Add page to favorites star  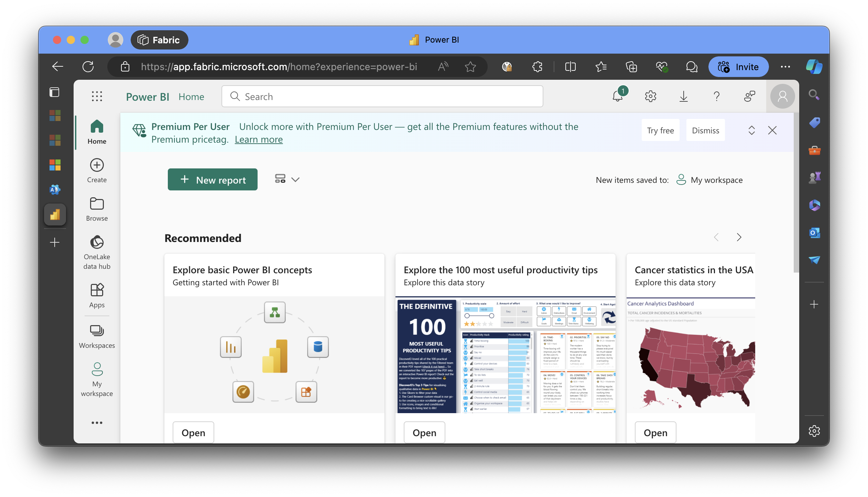pyautogui.click(x=470, y=66)
